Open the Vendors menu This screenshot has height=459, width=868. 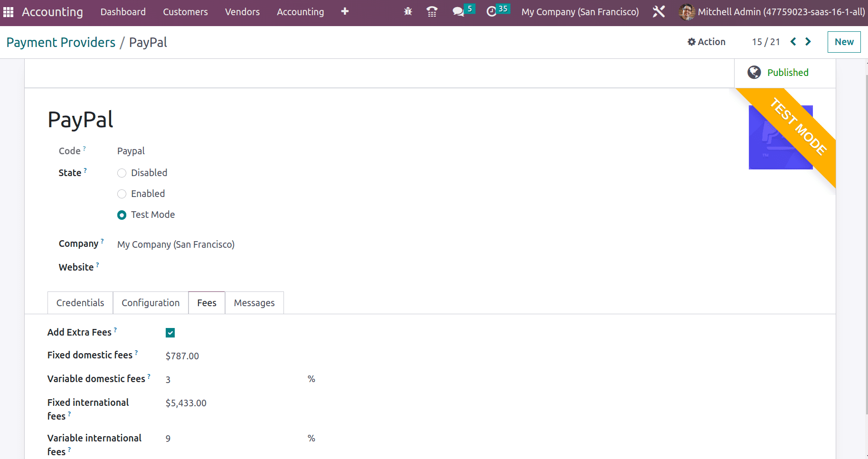point(242,12)
